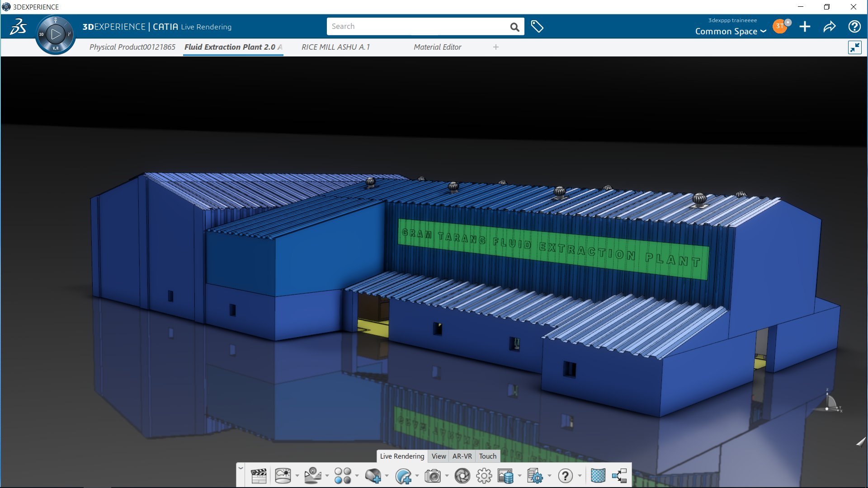Open the 3DS logo menu
This screenshot has width=868, height=488.
18,27
